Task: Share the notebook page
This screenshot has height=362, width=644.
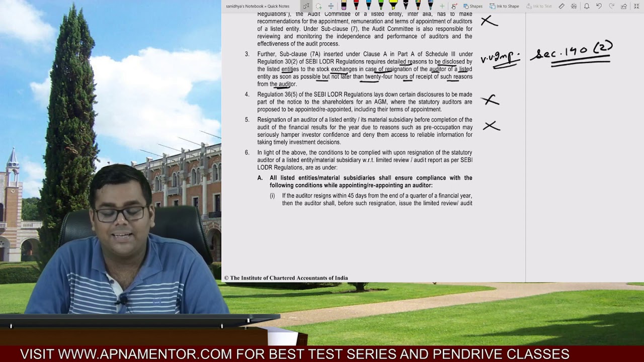Action: (623, 6)
